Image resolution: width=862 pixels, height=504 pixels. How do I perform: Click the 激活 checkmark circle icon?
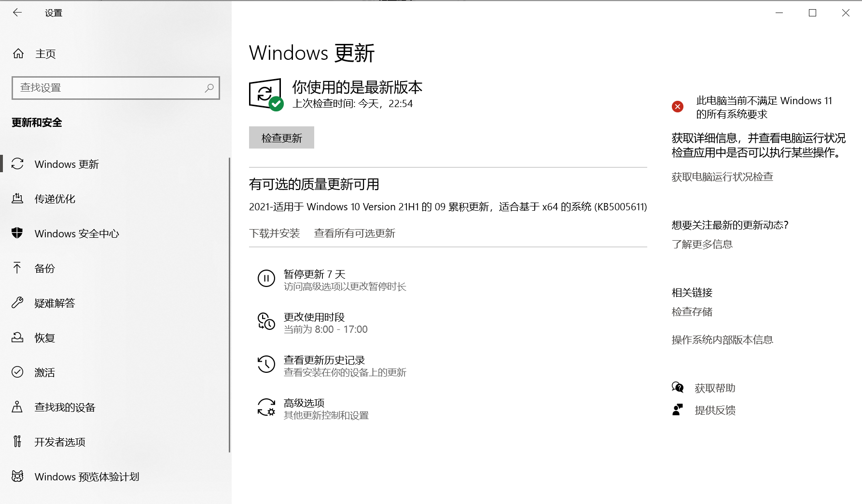[x=17, y=372]
